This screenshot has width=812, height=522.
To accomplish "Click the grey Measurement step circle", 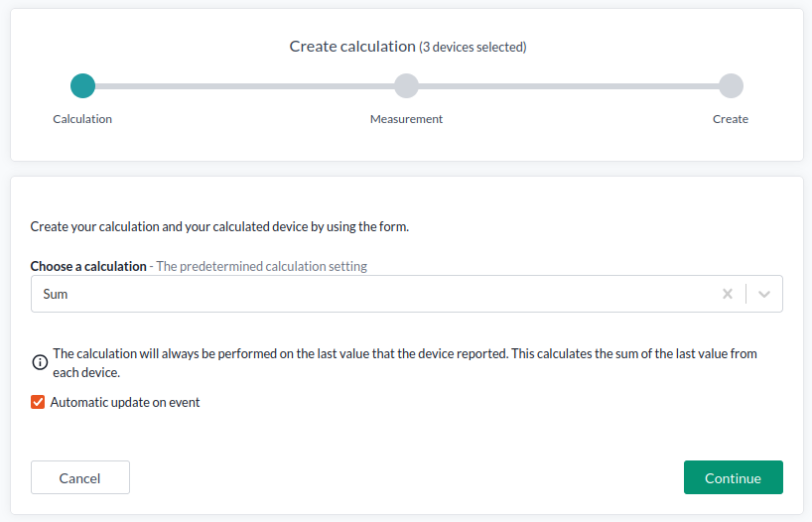I will [406, 86].
